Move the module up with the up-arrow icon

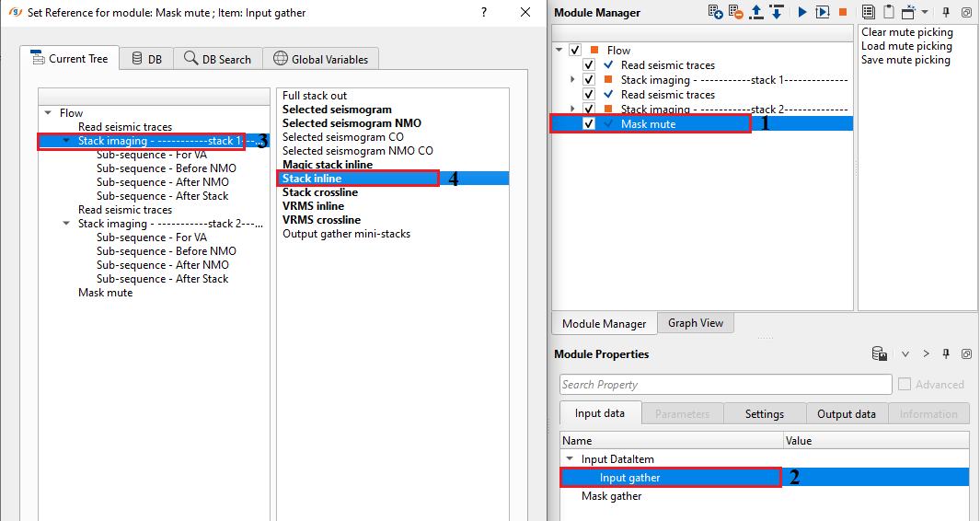point(755,12)
